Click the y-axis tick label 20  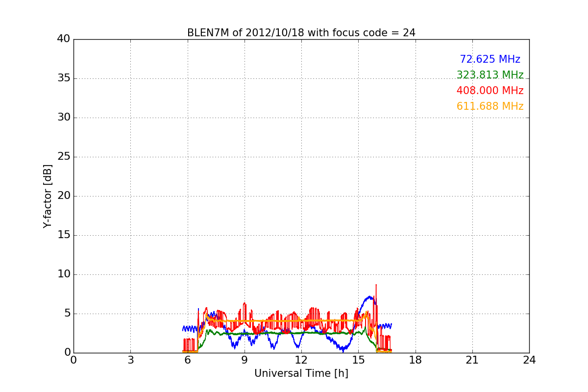point(63,196)
